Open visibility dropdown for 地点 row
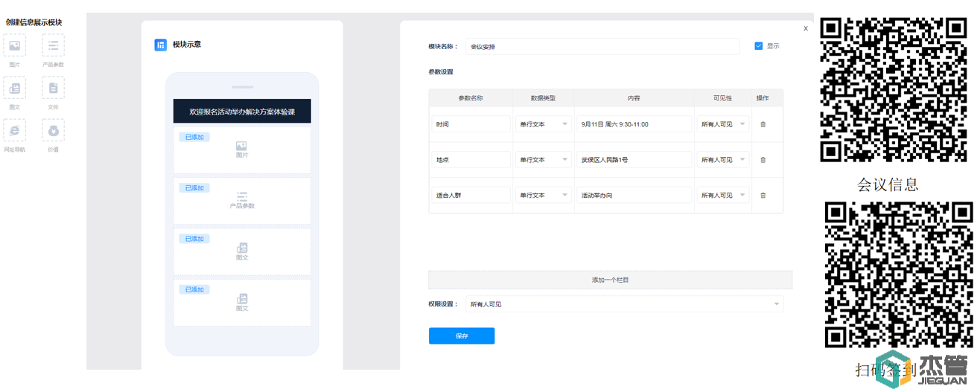The height and width of the screenshot is (389, 980). pos(722,160)
